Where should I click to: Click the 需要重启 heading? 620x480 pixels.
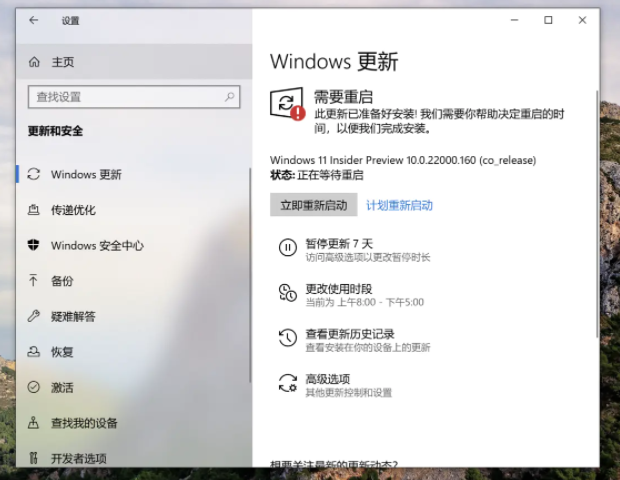343,97
